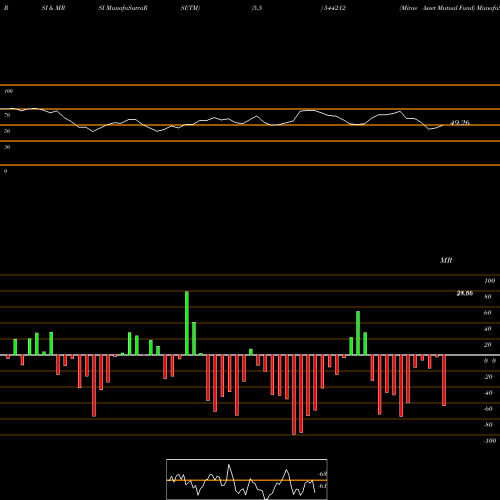This screenshot has height=500, width=500.
Task: Click the MR axis label -100
Action: 489,441
